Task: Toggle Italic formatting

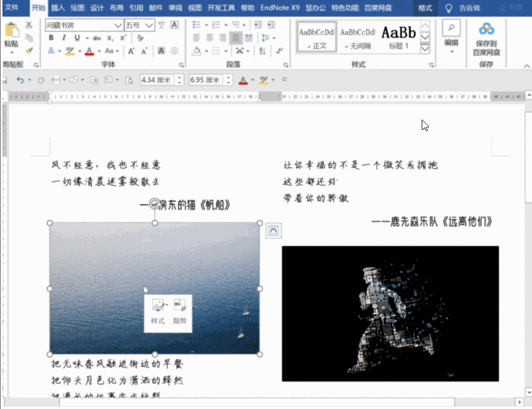Action: [63, 38]
